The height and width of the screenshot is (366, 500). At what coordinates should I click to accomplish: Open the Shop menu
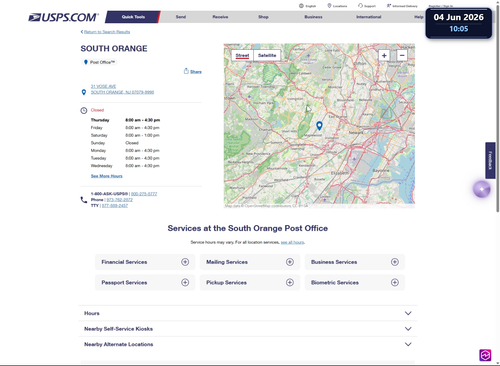263,17
